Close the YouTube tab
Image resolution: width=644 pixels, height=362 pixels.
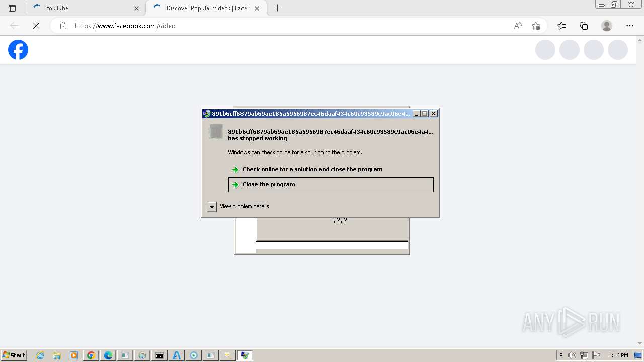pos(136,8)
